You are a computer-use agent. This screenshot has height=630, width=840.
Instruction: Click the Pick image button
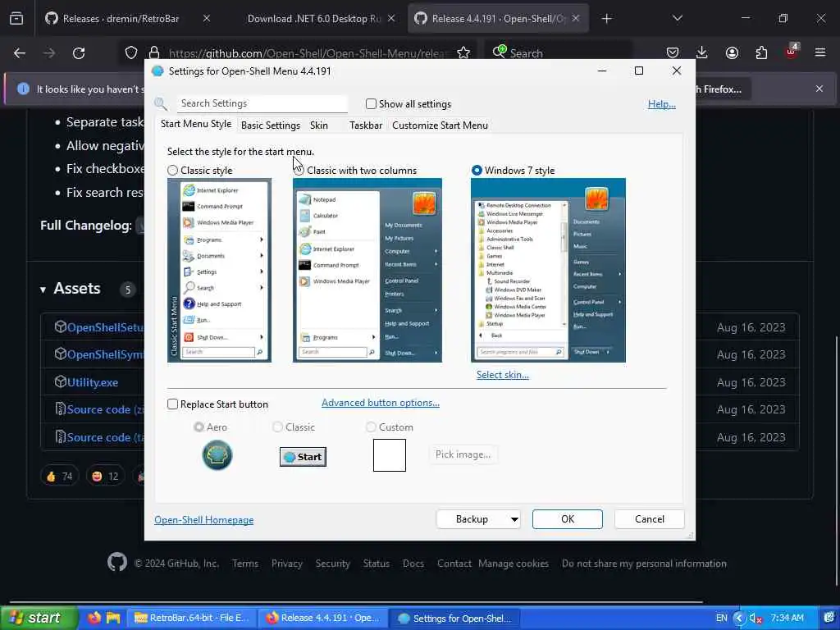click(463, 454)
